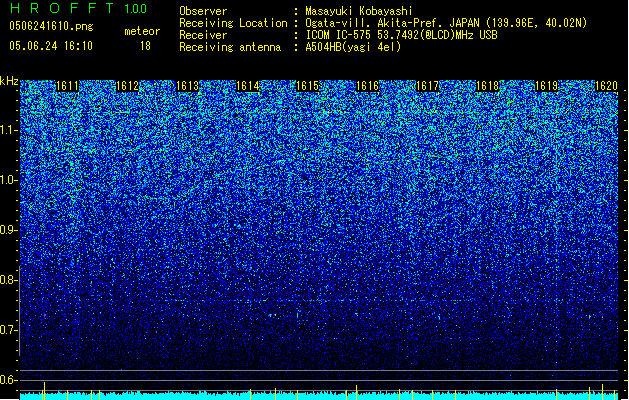Viewport: 629px width, 400px height.
Task: Click the 0.8 kHz axis tick label
Action: click(x=8, y=280)
